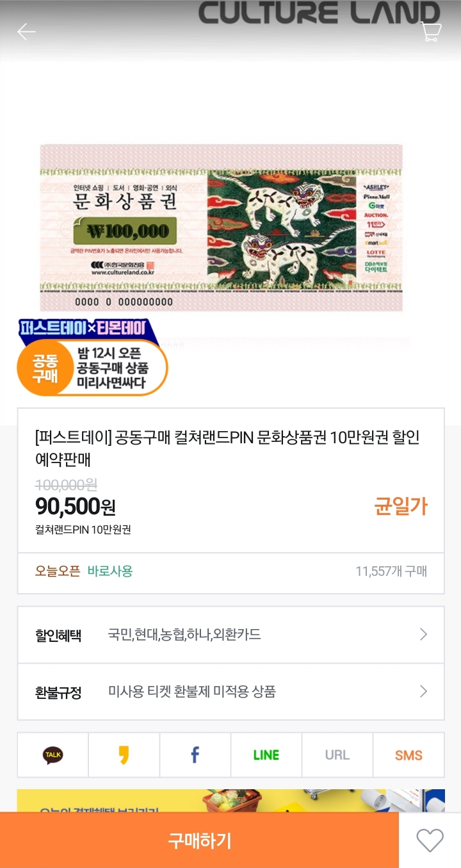Share on Facebook icon
The width and height of the screenshot is (461, 868).
pyautogui.click(x=195, y=755)
